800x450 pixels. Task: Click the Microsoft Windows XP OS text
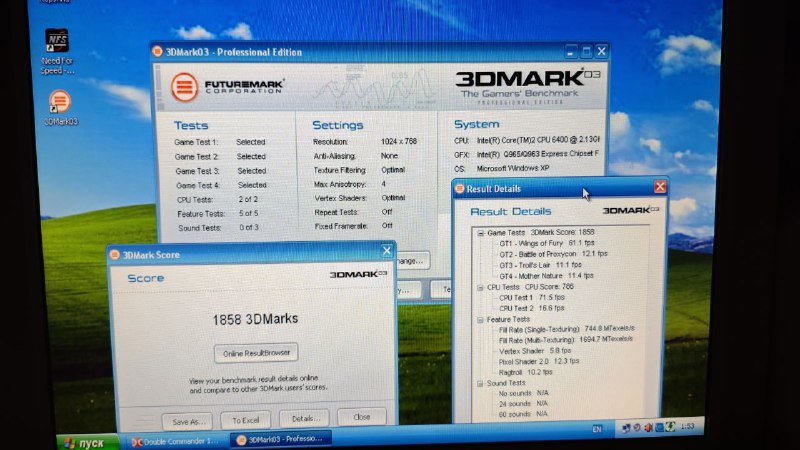pyautogui.click(x=513, y=168)
